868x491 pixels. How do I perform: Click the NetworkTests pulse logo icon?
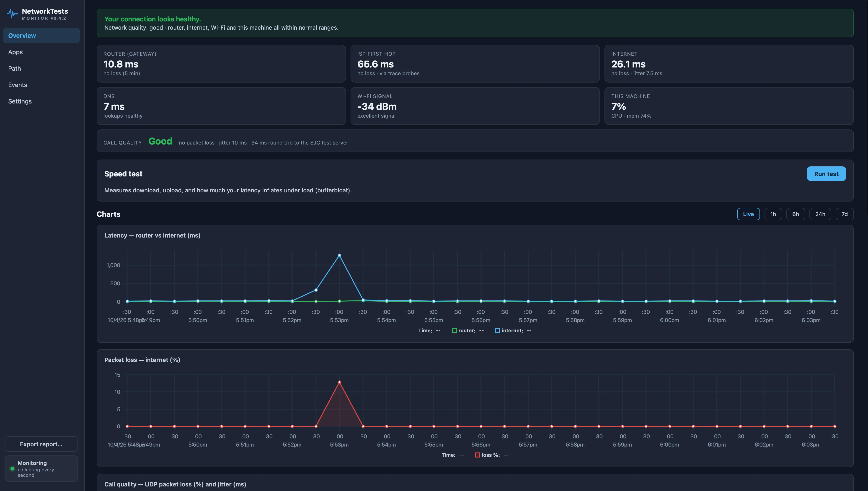pos(12,14)
